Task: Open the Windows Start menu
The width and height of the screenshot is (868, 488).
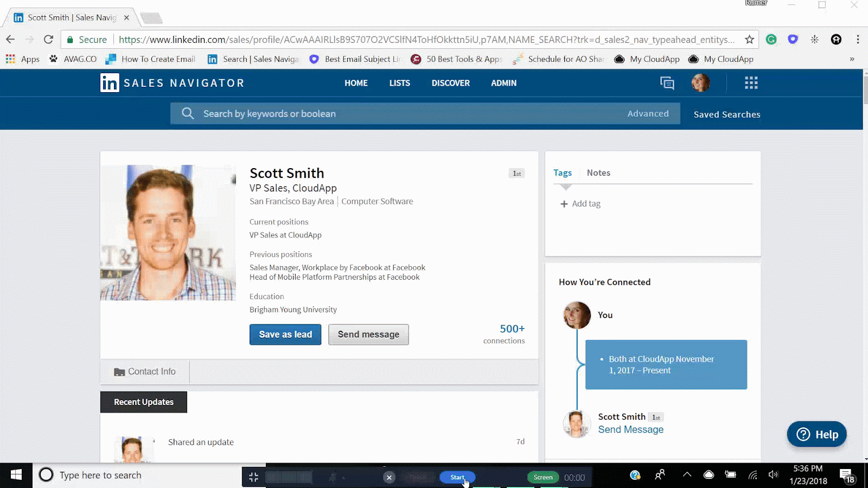Action: tap(16, 475)
